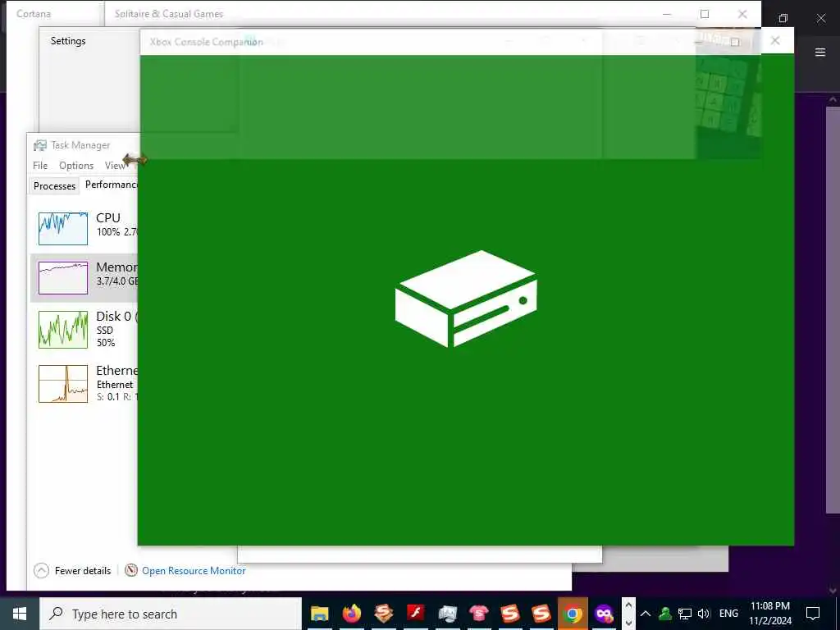Open the red Flash taskbar icon
The height and width of the screenshot is (630, 840).
click(415, 613)
